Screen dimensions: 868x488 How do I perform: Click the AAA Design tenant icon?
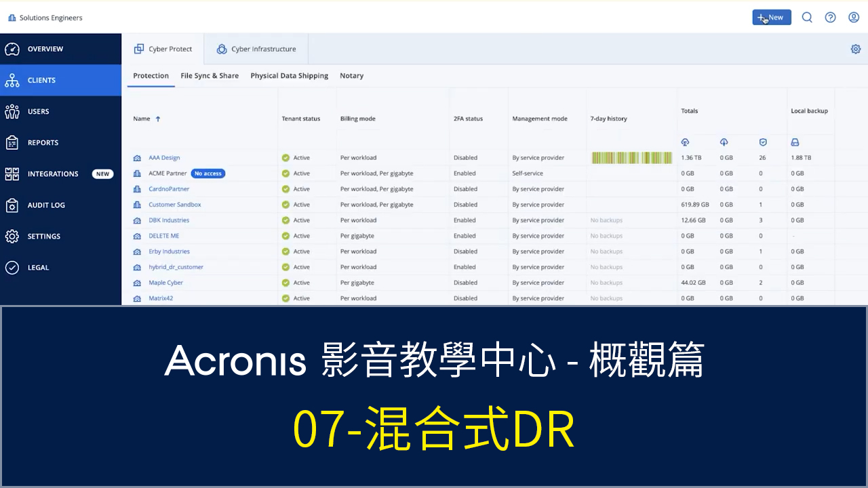click(138, 158)
